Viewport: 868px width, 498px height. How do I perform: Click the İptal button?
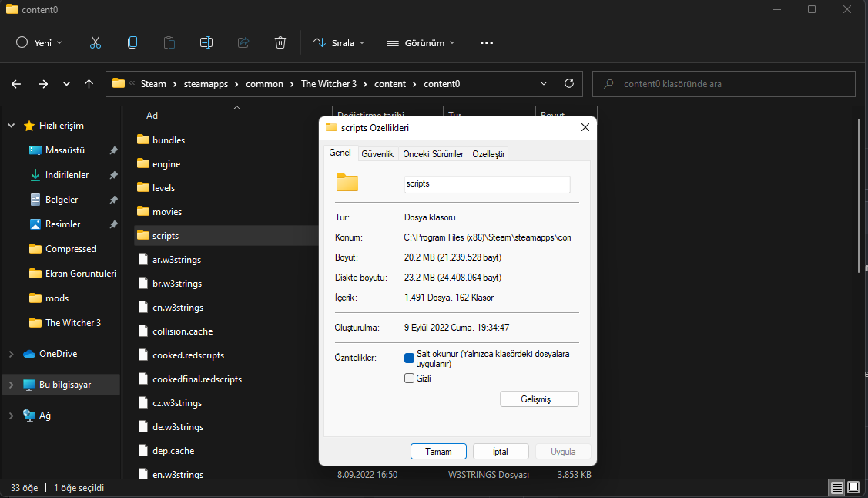pos(501,452)
